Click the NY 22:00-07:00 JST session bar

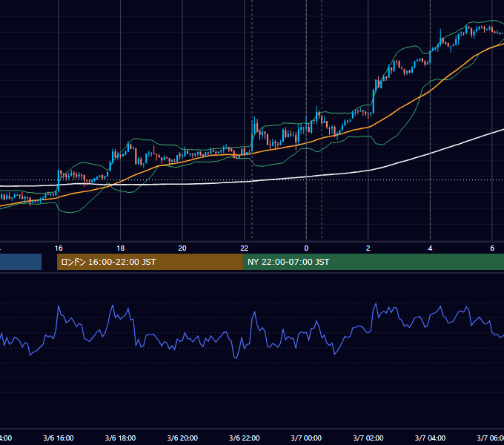[373, 262]
